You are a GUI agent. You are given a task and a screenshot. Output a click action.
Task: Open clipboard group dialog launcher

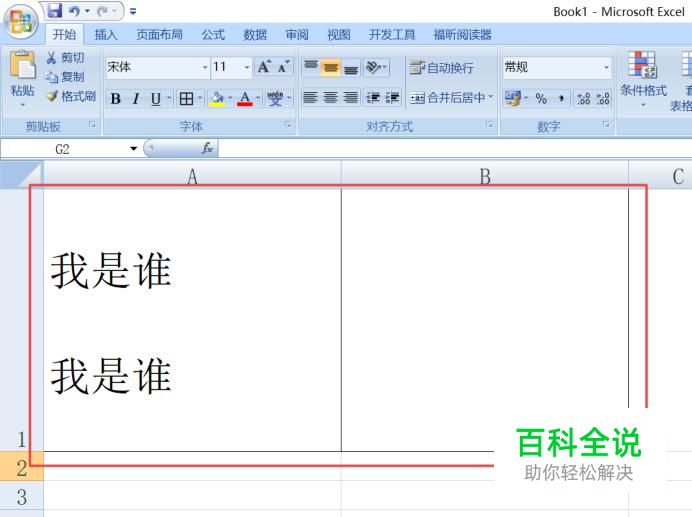pos(92,125)
